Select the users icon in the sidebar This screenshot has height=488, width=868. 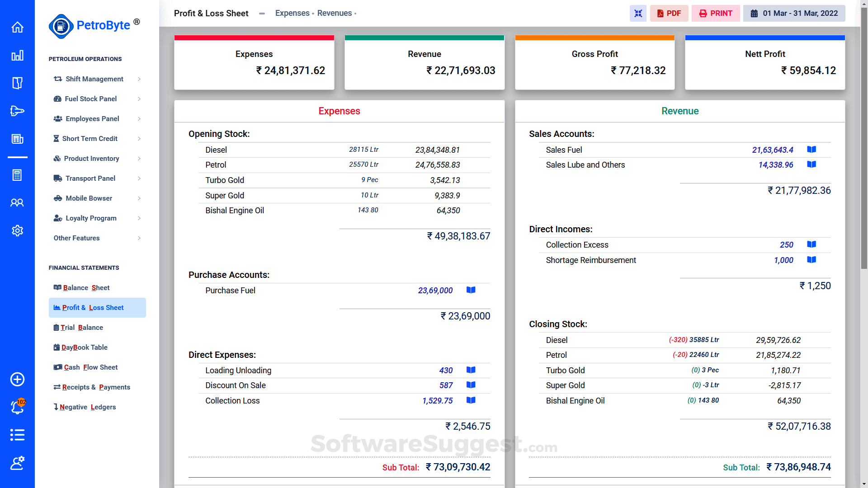(x=17, y=203)
